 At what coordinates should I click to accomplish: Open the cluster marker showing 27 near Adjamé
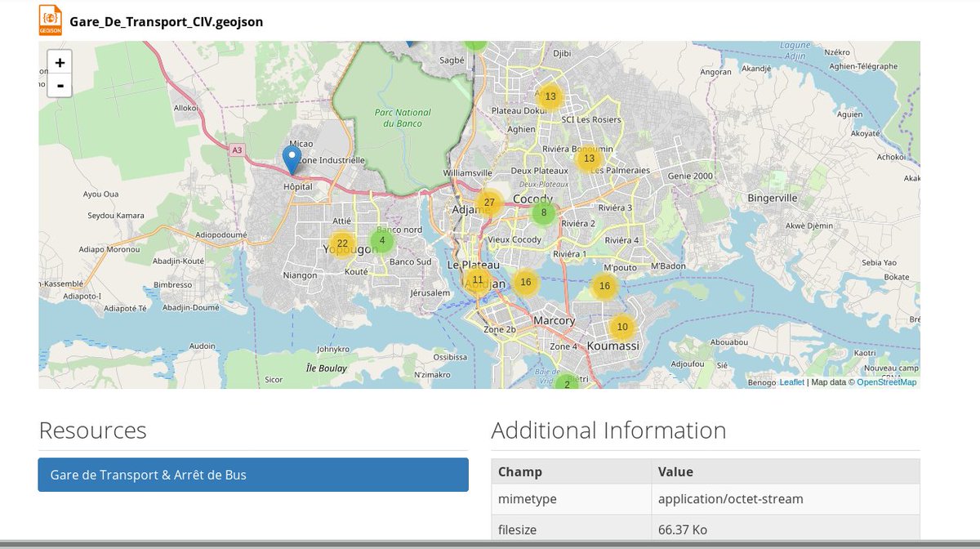[489, 203]
